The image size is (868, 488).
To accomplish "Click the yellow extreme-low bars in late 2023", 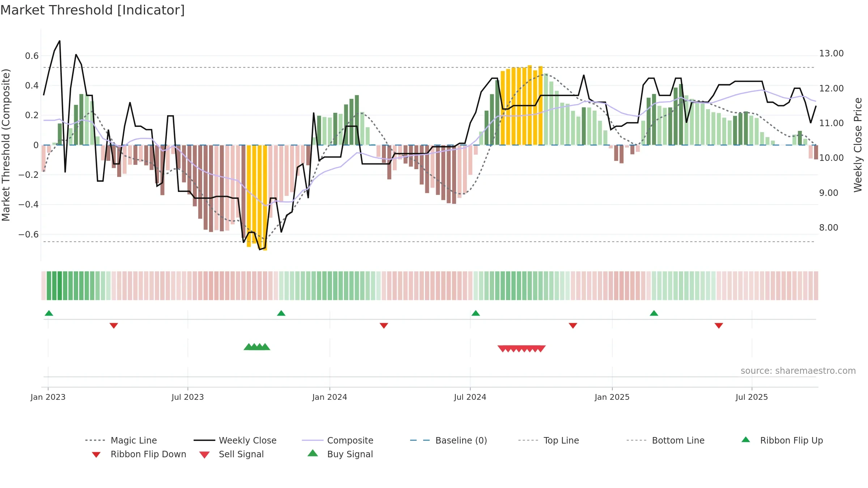I will point(257,197).
